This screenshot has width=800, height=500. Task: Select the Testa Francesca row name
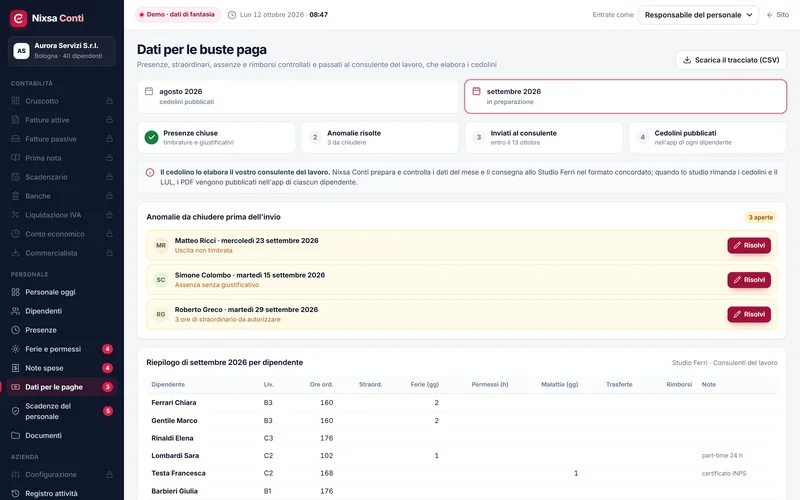click(x=178, y=473)
